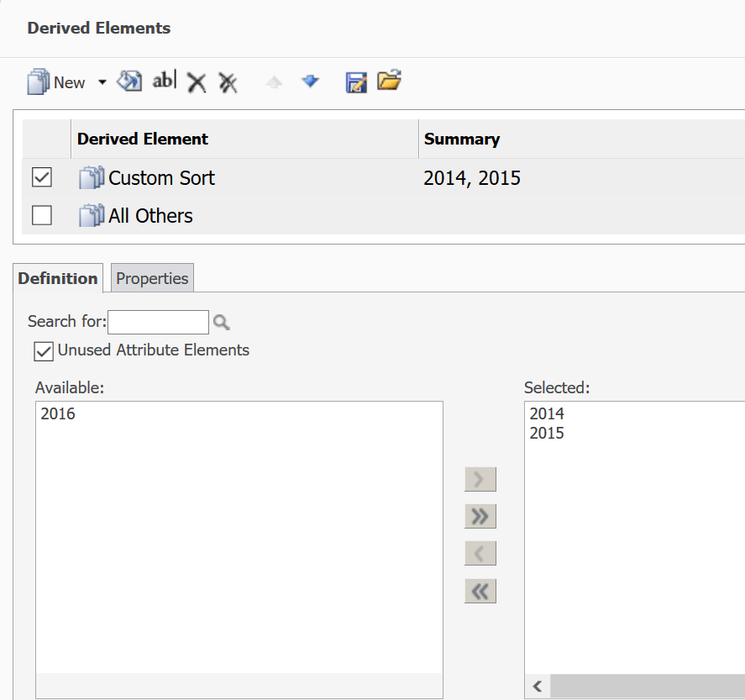Move element down with blue arrow
This screenshot has height=700, width=745.
coord(310,82)
